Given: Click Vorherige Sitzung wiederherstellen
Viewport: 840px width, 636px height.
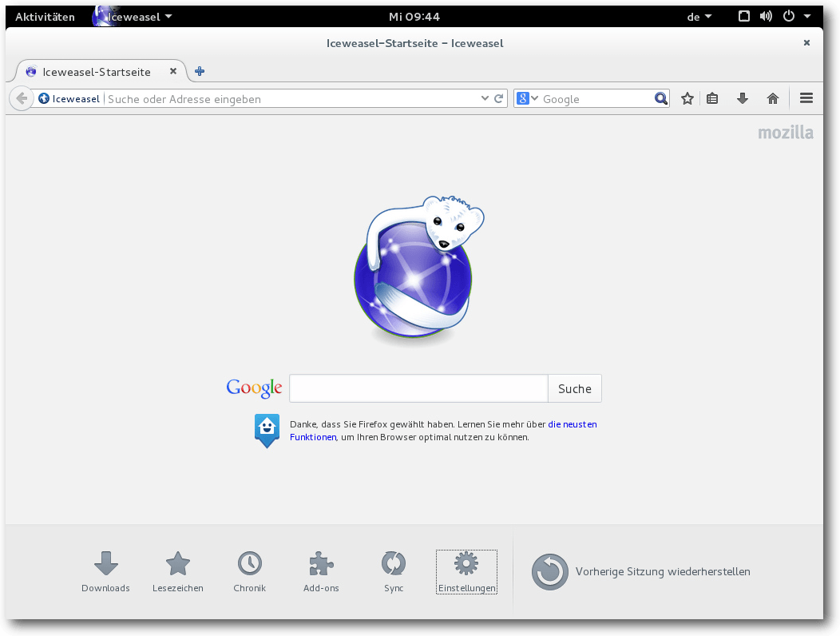Looking at the screenshot, I should pyautogui.click(x=641, y=571).
